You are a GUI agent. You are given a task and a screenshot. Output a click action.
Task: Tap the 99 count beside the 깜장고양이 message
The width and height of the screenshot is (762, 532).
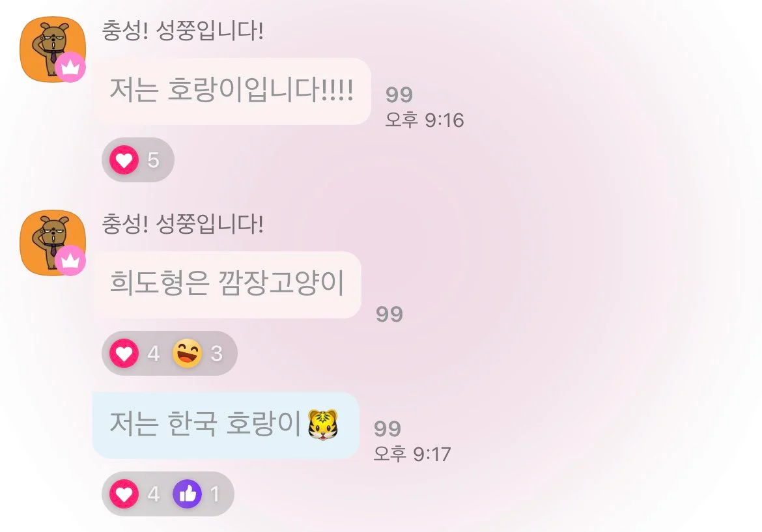(x=389, y=315)
